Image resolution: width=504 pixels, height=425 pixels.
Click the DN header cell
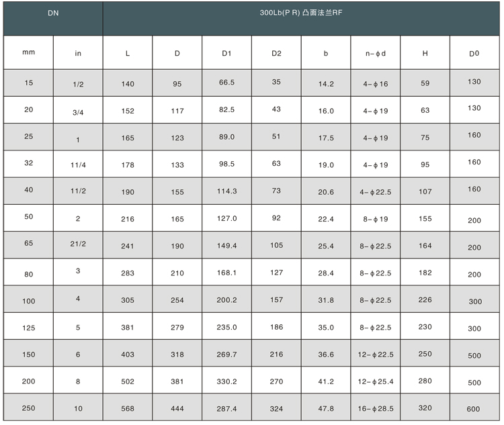pyautogui.click(x=53, y=18)
